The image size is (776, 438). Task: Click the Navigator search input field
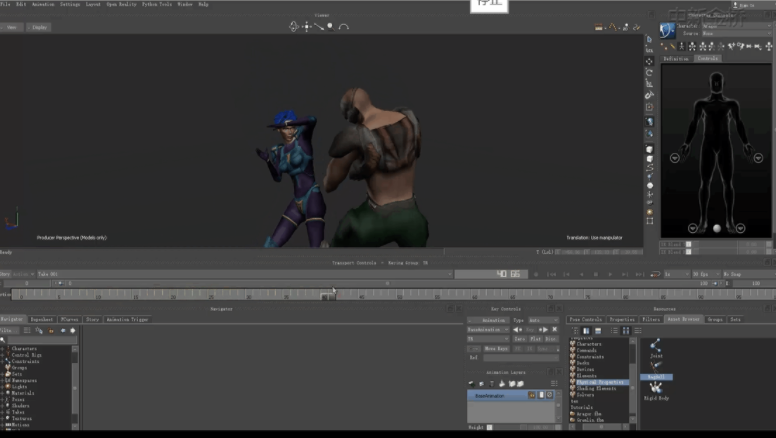point(42,340)
